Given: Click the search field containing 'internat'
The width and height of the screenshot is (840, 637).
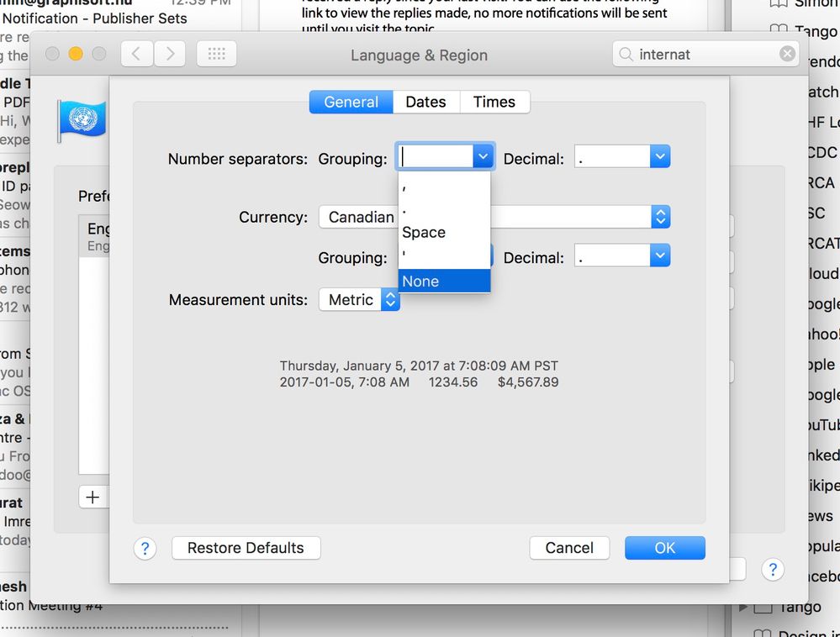Looking at the screenshot, I should tap(705, 54).
